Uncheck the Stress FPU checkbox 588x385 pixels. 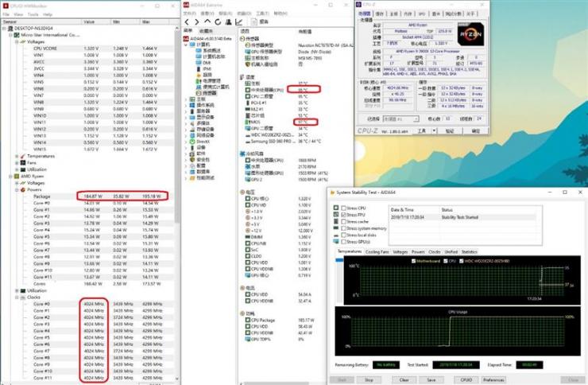pos(343,215)
